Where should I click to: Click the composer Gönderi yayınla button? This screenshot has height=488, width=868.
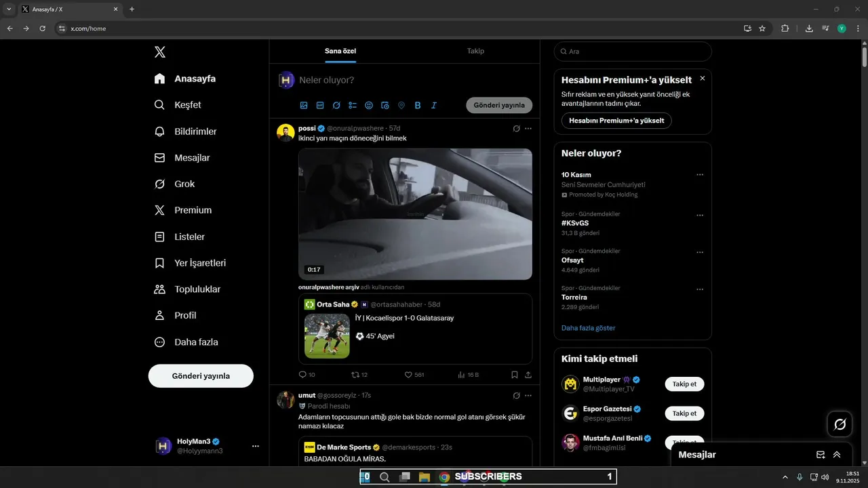(x=499, y=105)
